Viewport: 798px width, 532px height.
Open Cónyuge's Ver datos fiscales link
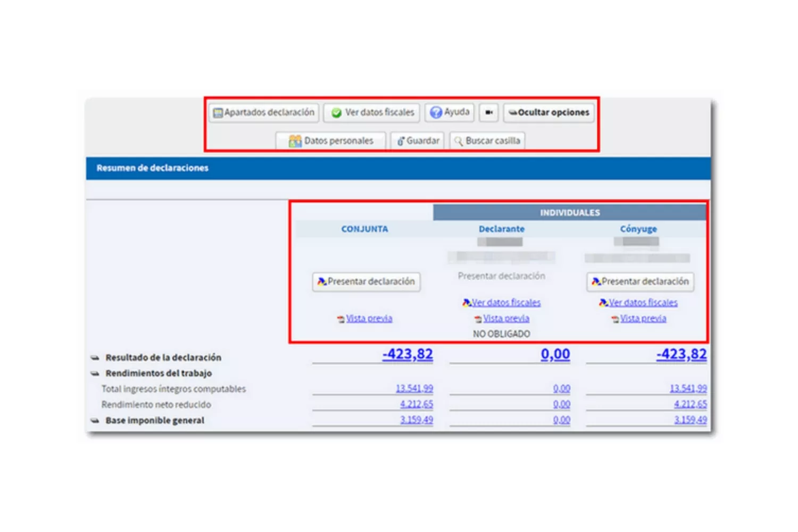point(643,303)
